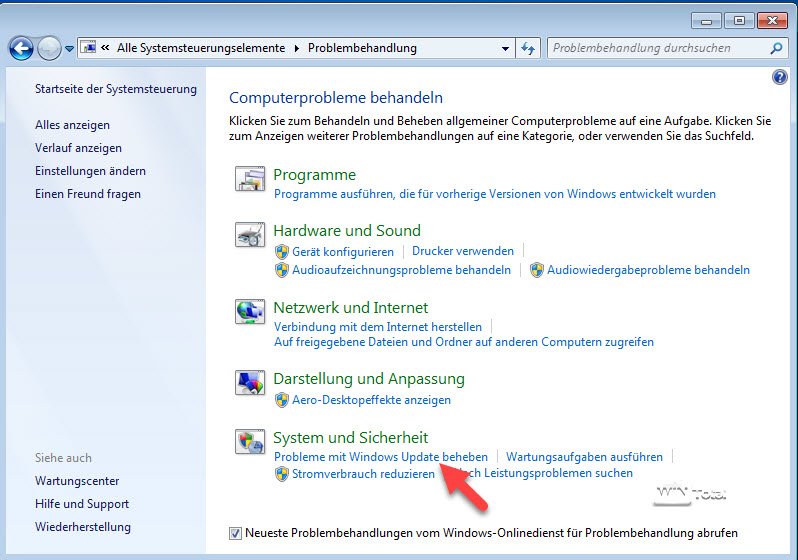This screenshot has height=560, width=798.
Task: Click the Forward navigation arrow button
Action: (49, 49)
